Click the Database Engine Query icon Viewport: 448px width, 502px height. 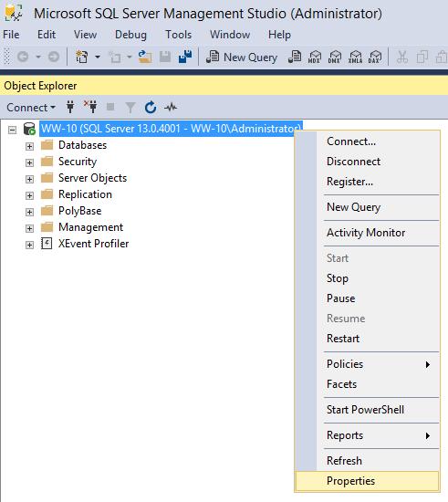point(295,57)
